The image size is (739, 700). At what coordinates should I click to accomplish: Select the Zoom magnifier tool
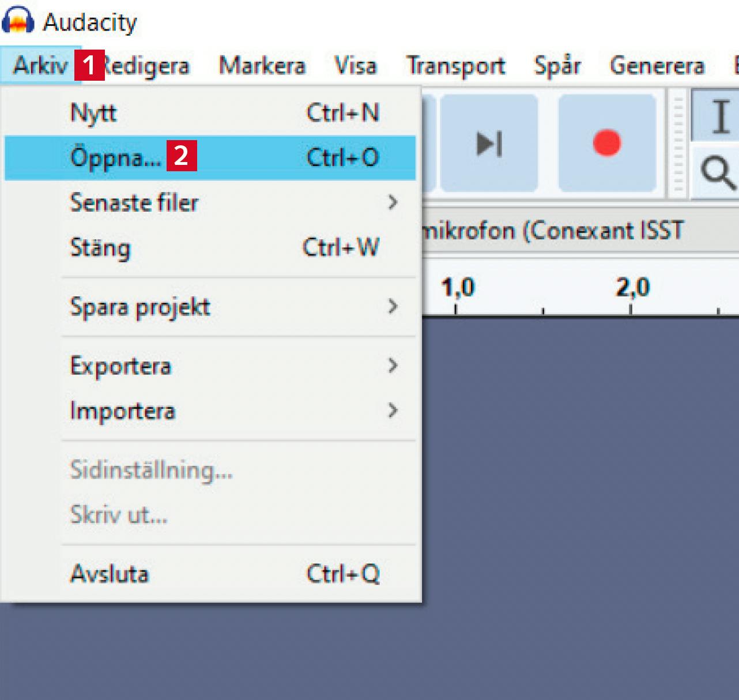[x=718, y=172]
